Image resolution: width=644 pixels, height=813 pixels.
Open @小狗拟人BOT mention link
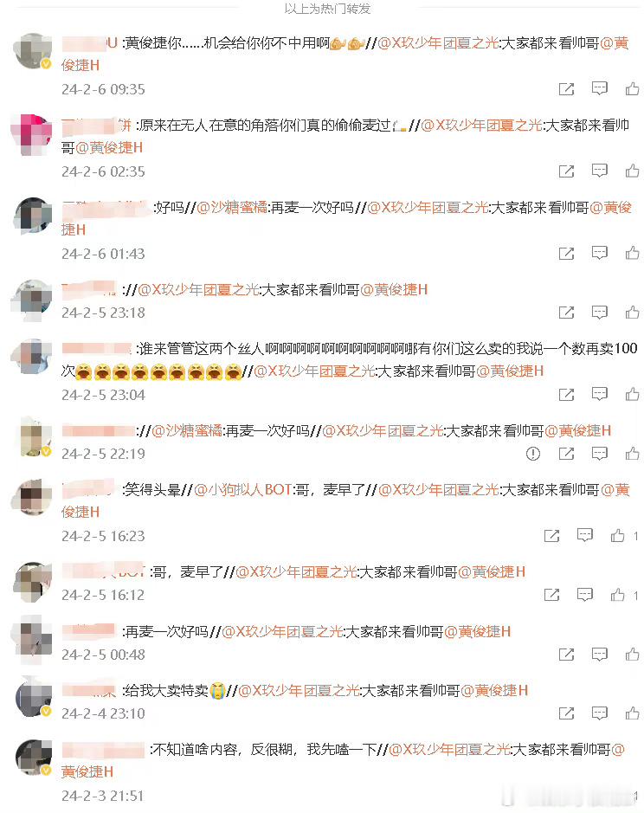coord(242,489)
